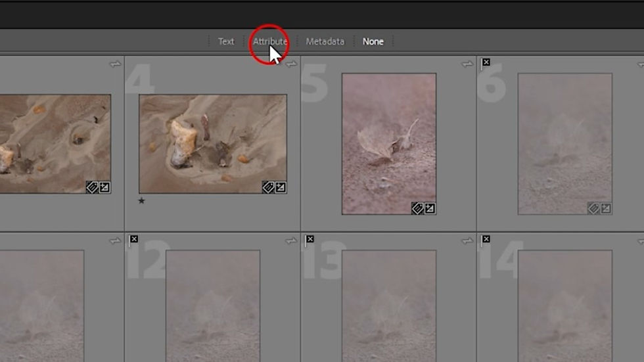Toggle rejected flag on photo 14
644x362 pixels.
pyautogui.click(x=486, y=240)
